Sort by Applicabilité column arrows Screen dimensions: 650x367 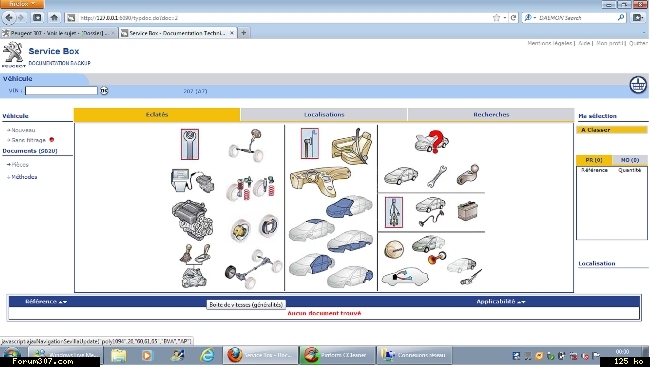click(521, 302)
